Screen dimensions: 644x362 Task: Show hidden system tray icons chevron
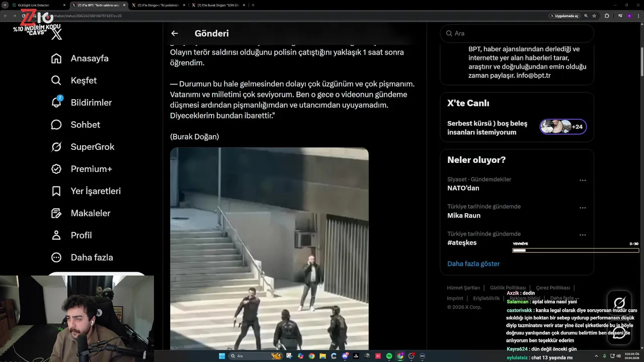[596, 356]
